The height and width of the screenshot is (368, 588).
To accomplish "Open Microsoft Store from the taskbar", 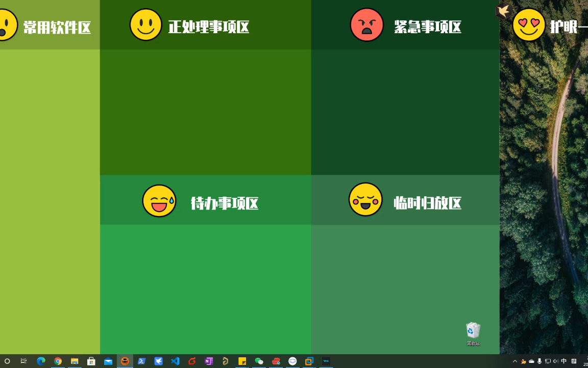I will click(x=91, y=361).
